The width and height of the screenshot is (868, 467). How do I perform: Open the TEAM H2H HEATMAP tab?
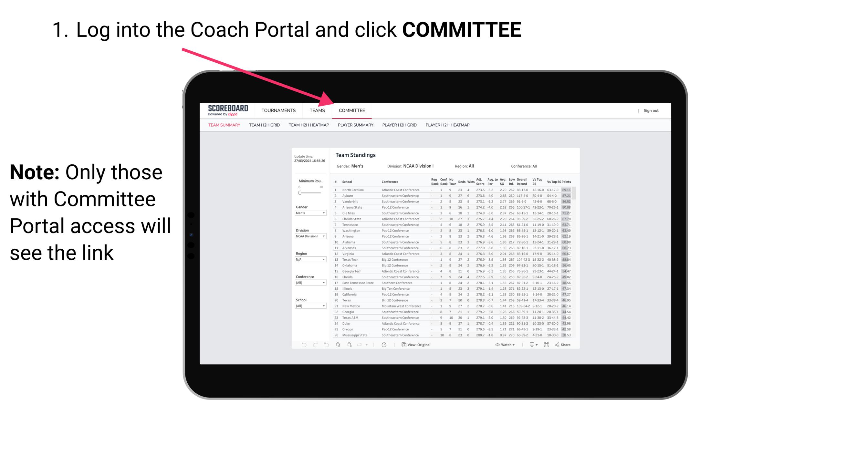308,126
